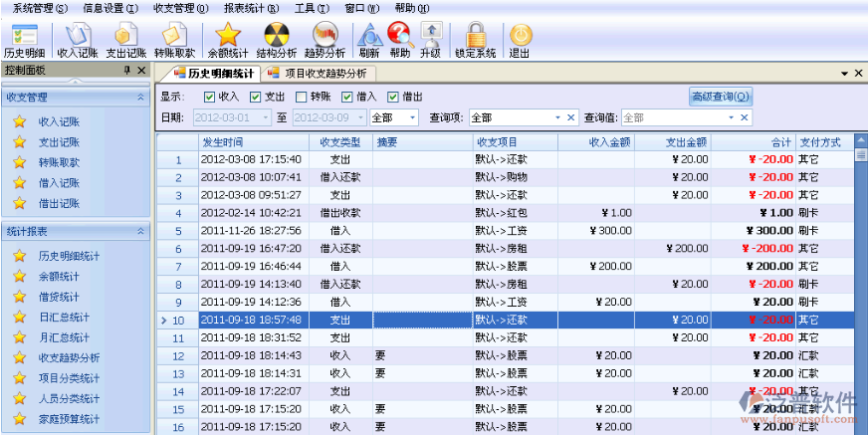868x435 pixels.
Task: Switch to 项目收支趋势分析 tab
Action: click(x=317, y=74)
